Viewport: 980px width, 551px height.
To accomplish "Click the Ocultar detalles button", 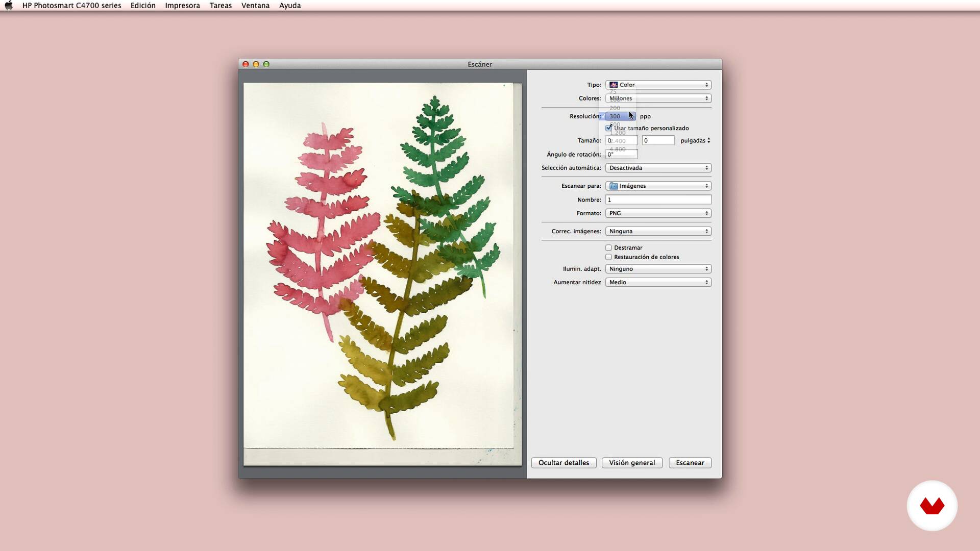I will coord(563,463).
